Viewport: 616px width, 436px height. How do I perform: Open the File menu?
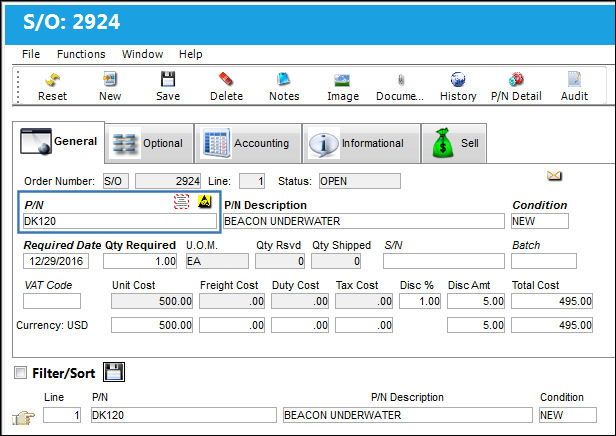pos(31,54)
